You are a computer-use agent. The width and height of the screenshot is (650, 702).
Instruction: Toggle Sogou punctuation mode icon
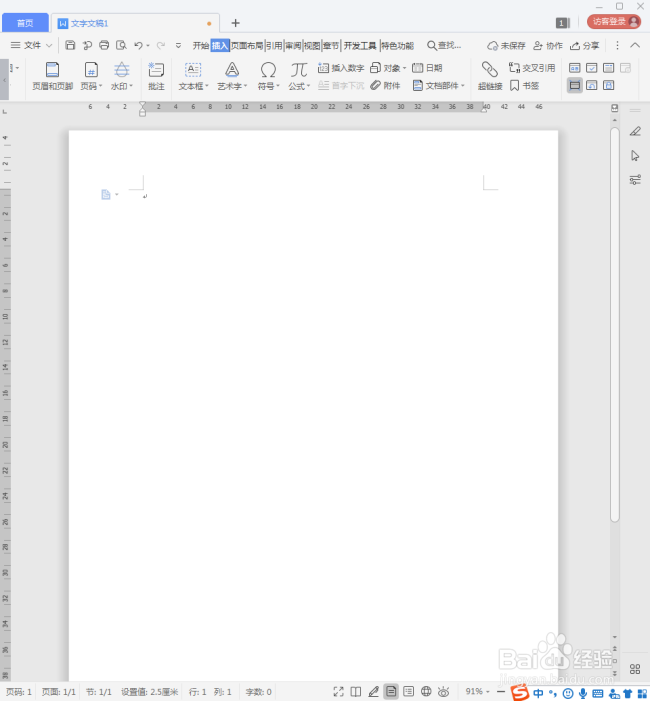pyautogui.click(x=553, y=693)
